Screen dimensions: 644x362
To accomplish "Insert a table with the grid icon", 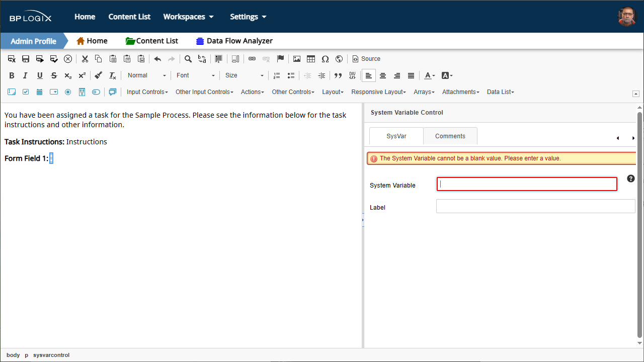I will click(311, 59).
